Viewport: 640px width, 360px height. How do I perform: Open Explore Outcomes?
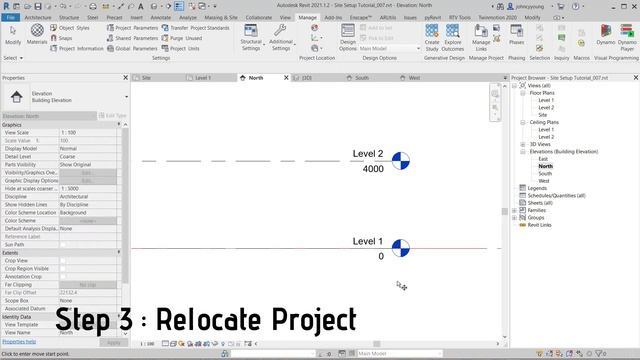click(453, 37)
